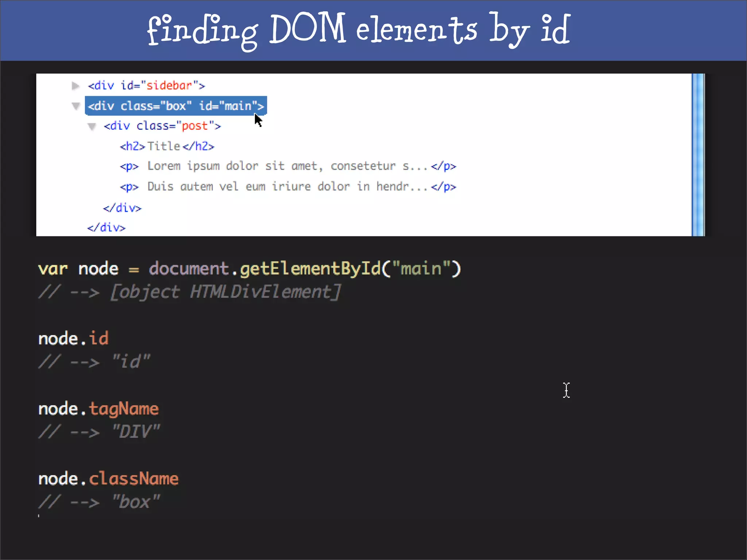
Task: Click the outer closing </div> tag at the bottom
Action: (x=106, y=227)
